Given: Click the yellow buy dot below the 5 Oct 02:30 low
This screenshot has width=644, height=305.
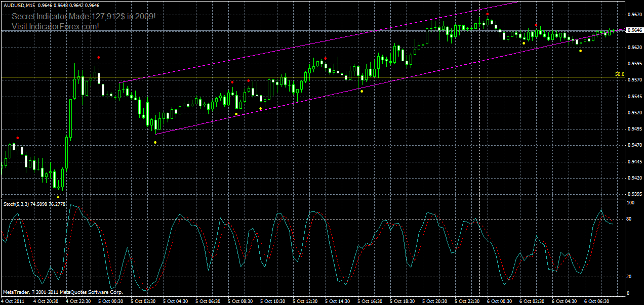Looking at the screenshot, I should click(x=155, y=142).
